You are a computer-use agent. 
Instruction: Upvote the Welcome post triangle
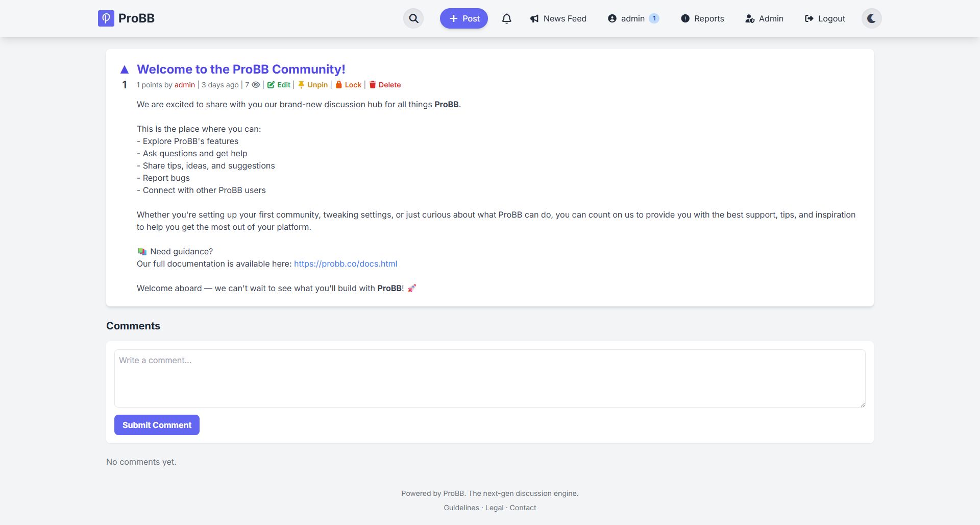point(125,69)
